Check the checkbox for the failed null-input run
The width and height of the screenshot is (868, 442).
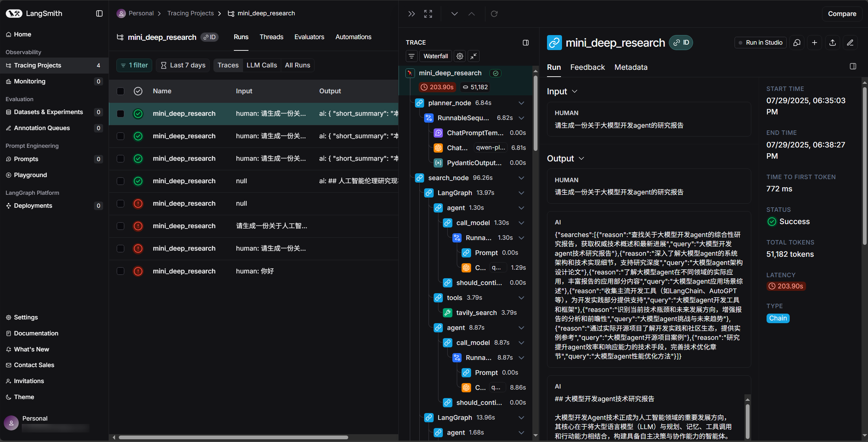120,204
